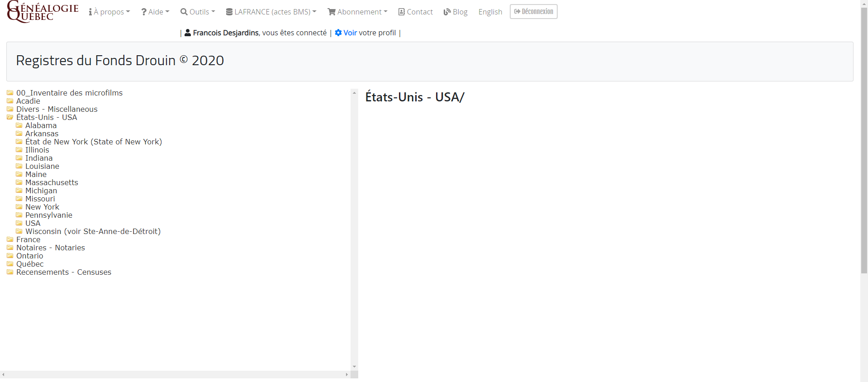Open the Blog link
868x382 pixels.
[x=455, y=12]
